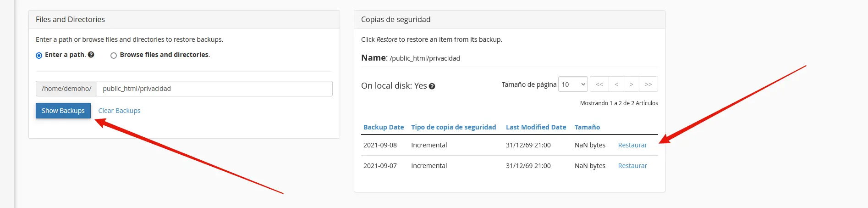Restaurar the 2021-09-07 backup
868x208 pixels.
pyautogui.click(x=632, y=166)
